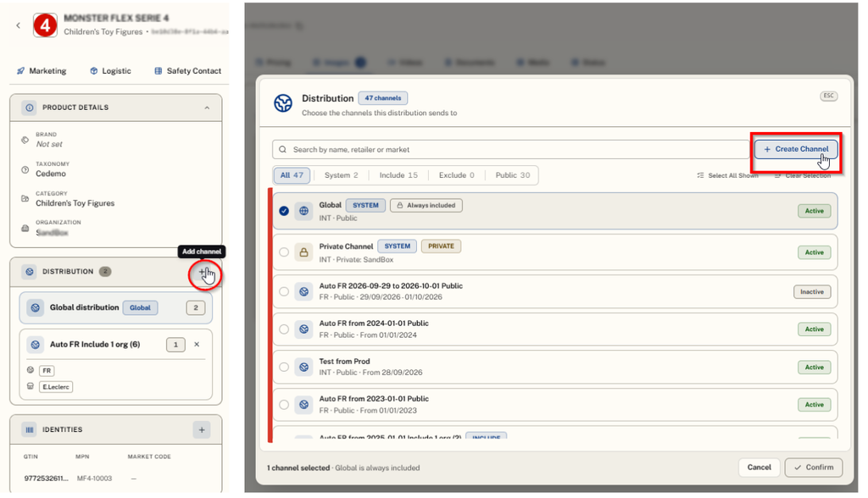Select Auto FR 2026-09-29 to 2026-10-01 Public
Viewport: 868px width, 498px height.
pyautogui.click(x=284, y=291)
